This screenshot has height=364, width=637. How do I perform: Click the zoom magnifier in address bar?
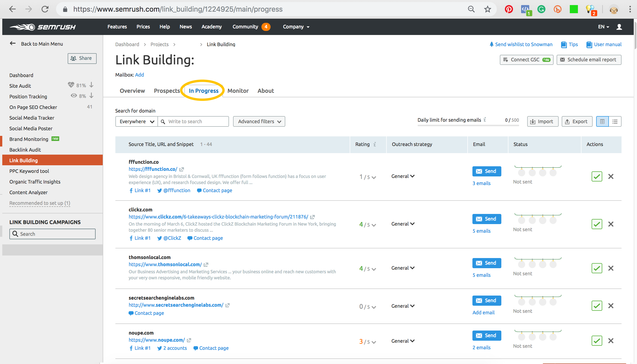coord(471,9)
